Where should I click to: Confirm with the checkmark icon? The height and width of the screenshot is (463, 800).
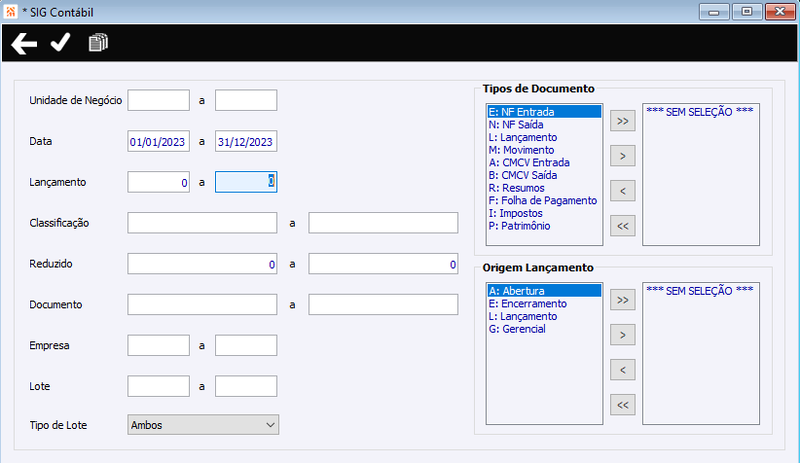coord(60,42)
